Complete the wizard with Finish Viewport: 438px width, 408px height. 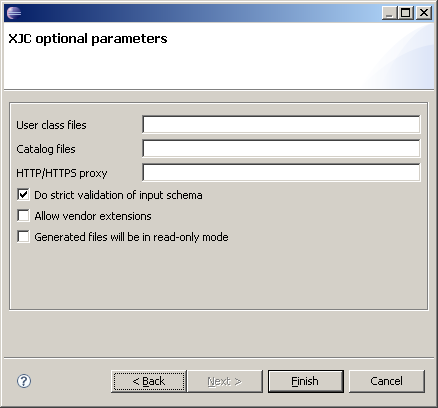(x=306, y=381)
